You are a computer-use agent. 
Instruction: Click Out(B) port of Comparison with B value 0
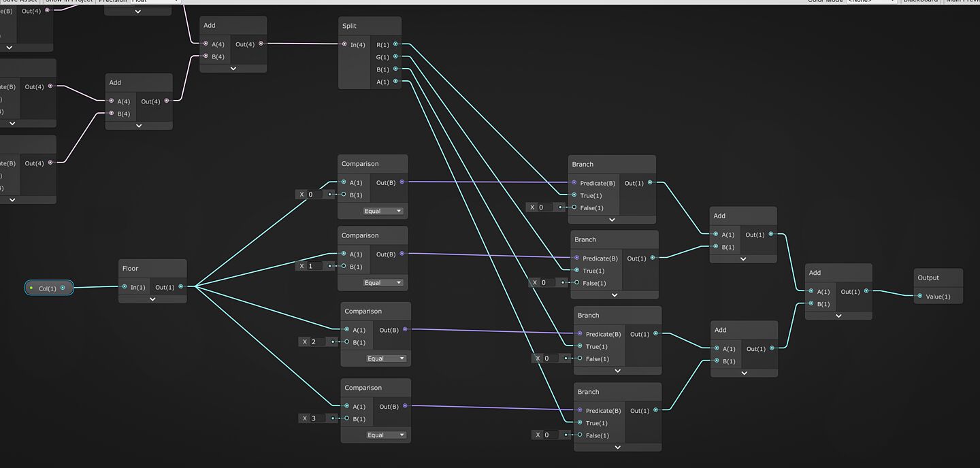(402, 182)
